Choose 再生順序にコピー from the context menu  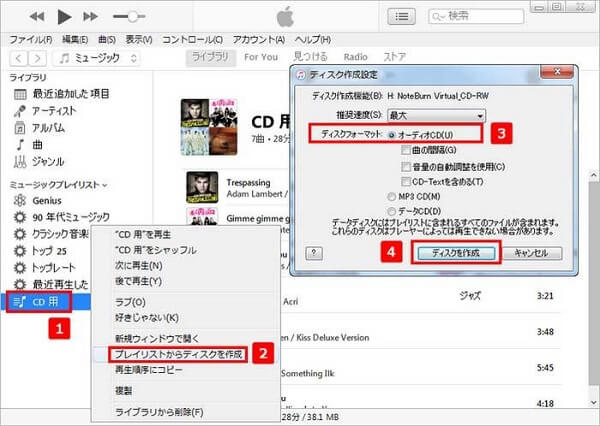tap(149, 370)
